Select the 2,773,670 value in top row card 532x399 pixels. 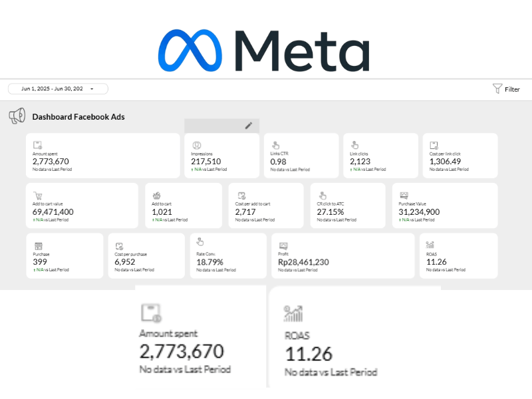coord(51,162)
